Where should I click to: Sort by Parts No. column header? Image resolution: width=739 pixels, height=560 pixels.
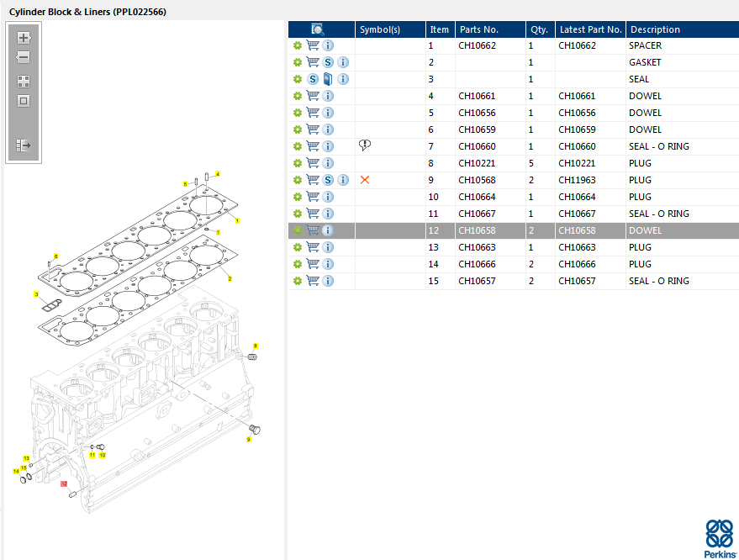479,29
